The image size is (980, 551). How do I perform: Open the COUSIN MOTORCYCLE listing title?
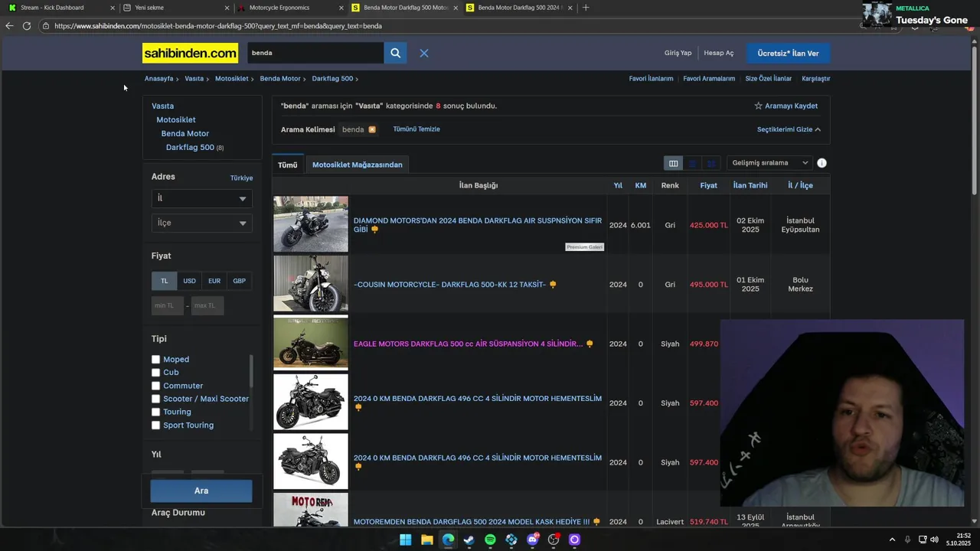point(449,285)
